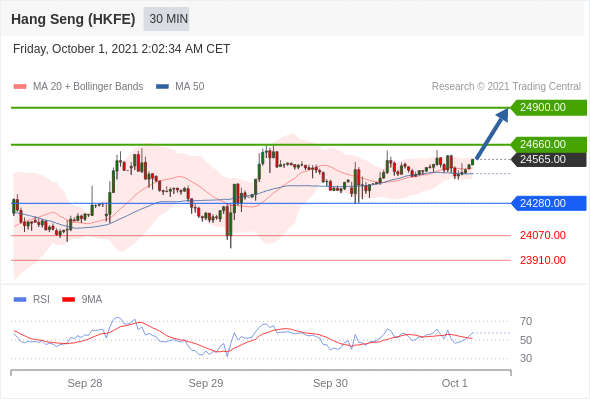This screenshot has width=590, height=400.
Task: Click the 24070.00 red support label
Action: coord(543,236)
